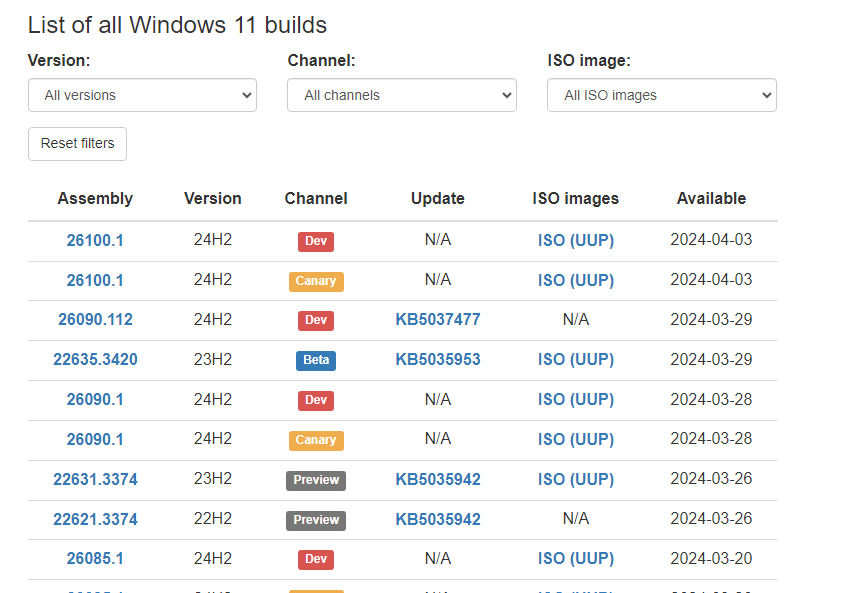
Task: Click the 'List of all Windows 11 builds' heading
Action: click(x=177, y=25)
